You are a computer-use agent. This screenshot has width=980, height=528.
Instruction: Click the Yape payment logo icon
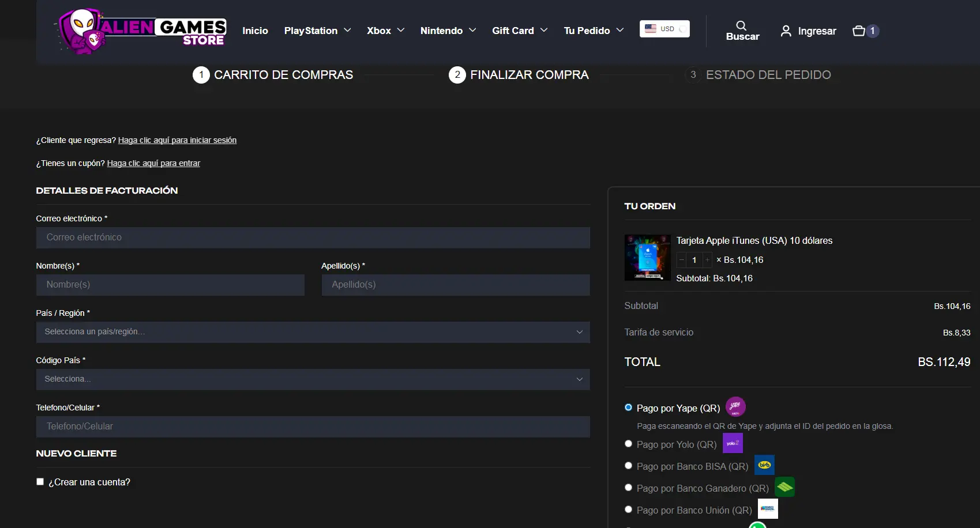pos(735,407)
